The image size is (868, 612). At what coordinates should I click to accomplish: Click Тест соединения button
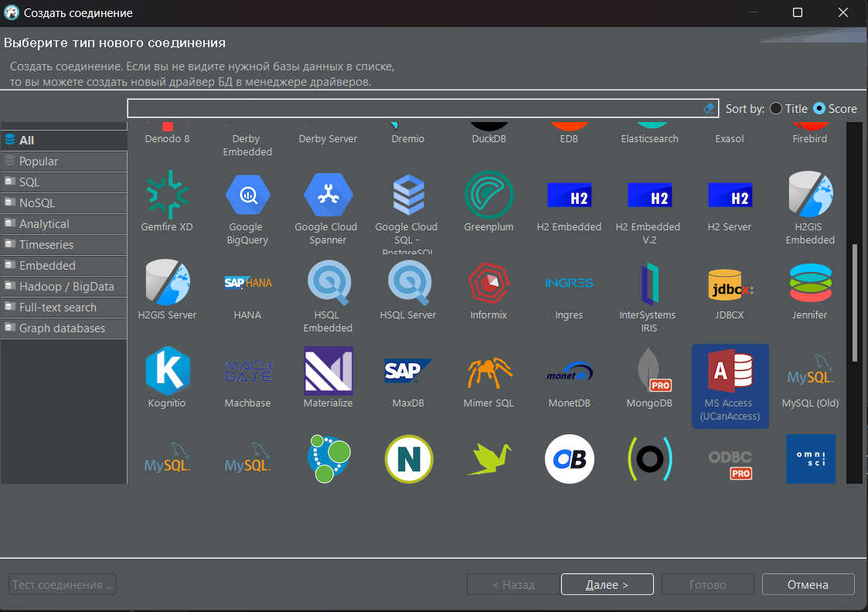pos(63,584)
